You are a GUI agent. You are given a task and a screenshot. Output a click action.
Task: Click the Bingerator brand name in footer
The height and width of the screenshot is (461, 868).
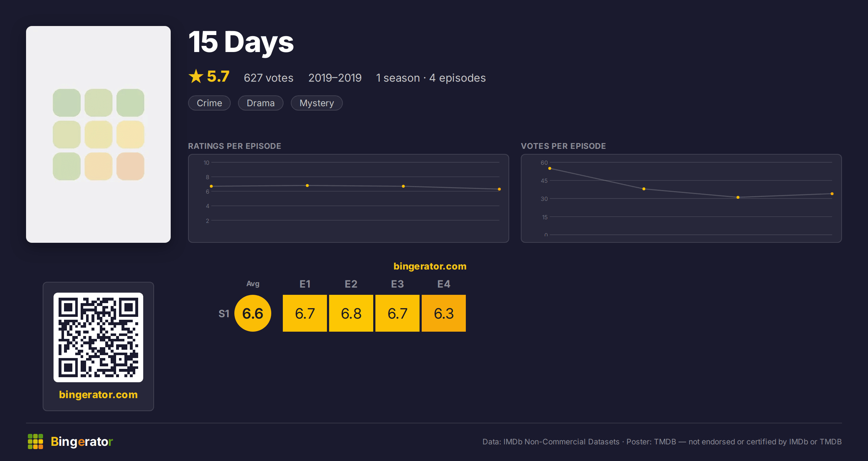click(x=82, y=441)
